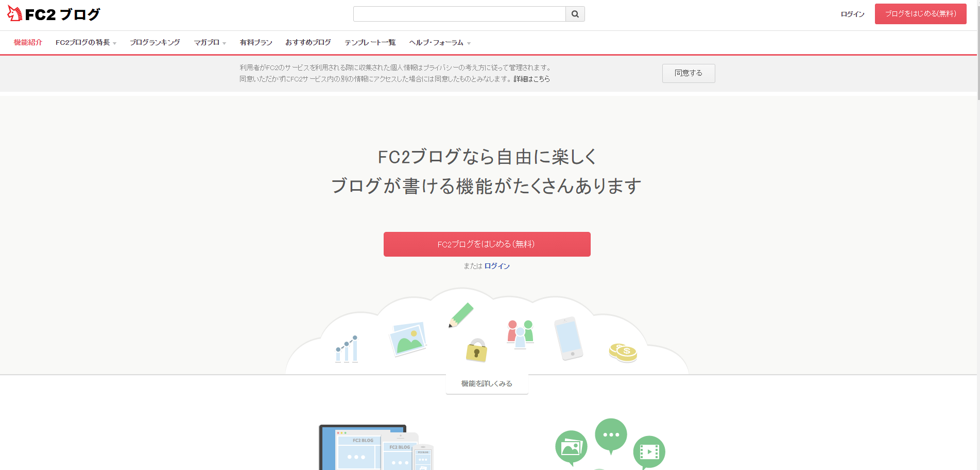The width and height of the screenshot is (980, 470).
Task: Click the FC2 BLOG devices illustration
Action: coord(376,447)
